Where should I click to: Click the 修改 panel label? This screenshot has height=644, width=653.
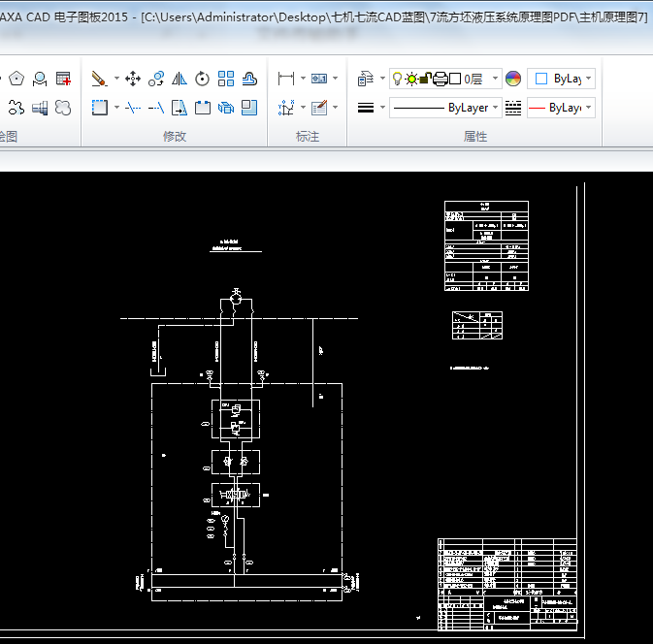[x=175, y=137]
